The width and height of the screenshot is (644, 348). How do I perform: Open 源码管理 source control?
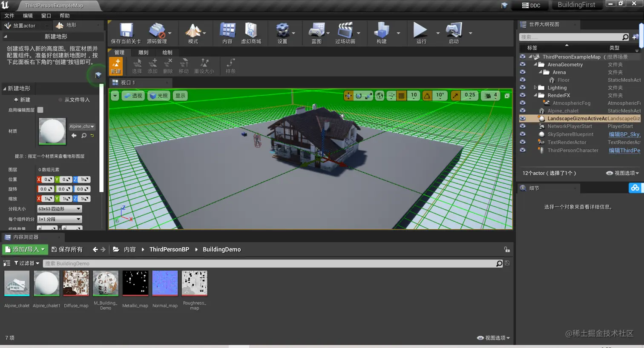pos(157,33)
